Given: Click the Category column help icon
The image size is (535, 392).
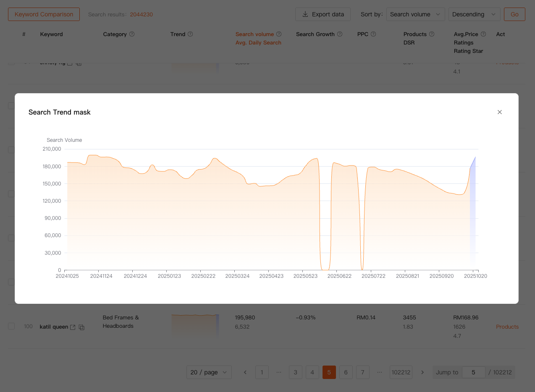Looking at the screenshot, I should coord(132,34).
